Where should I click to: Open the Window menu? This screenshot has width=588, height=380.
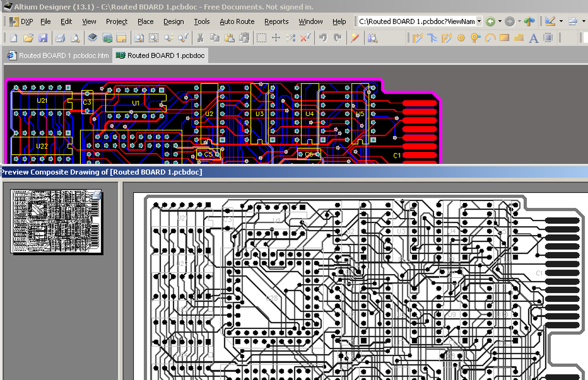(x=311, y=21)
